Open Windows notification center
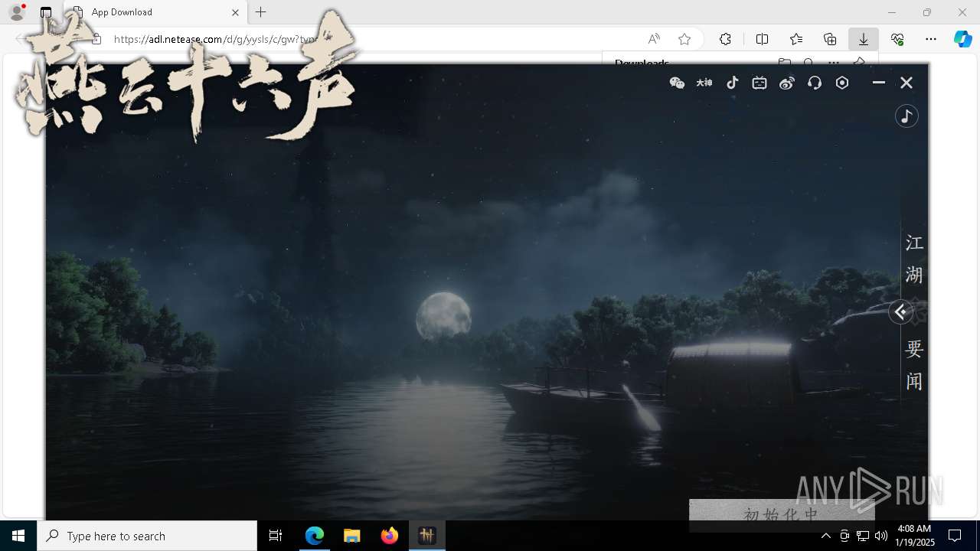980x551 pixels. 955,536
